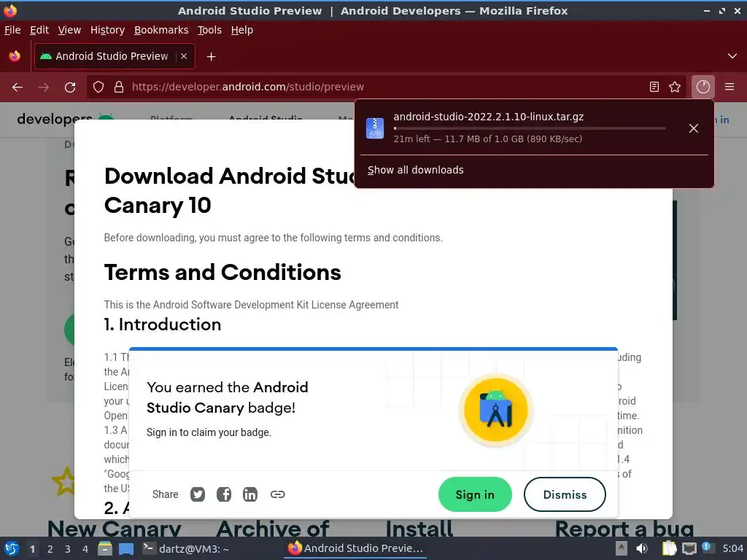The width and height of the screenshot is (747, 560).
Task: Show site security info via padlock icon
Action: point(119,87)
